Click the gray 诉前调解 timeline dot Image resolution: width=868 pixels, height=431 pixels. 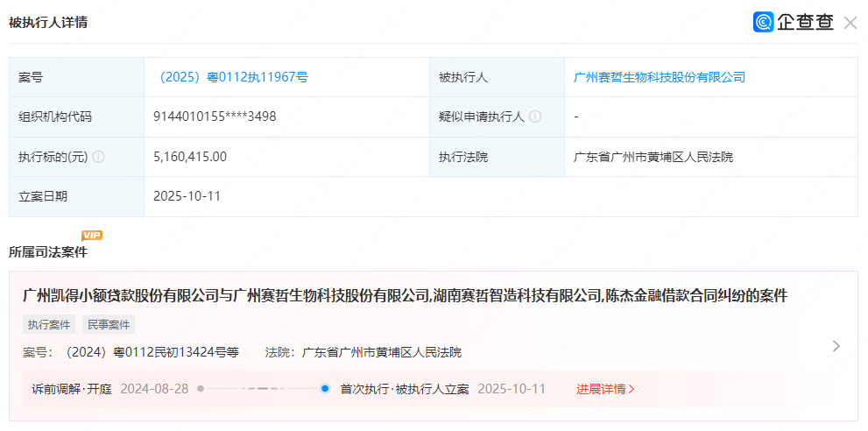[x=201, y=388]
